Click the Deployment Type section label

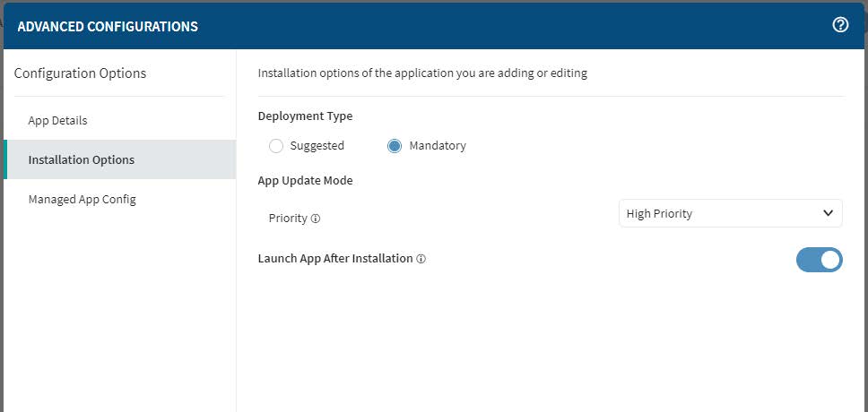pos(305,116)
